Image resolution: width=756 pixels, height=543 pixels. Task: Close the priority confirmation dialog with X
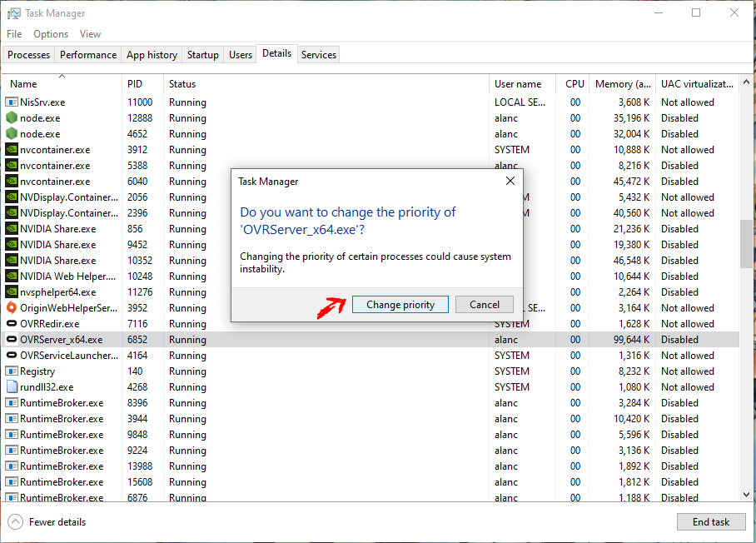pyautogui.click(x=510, y=181)
